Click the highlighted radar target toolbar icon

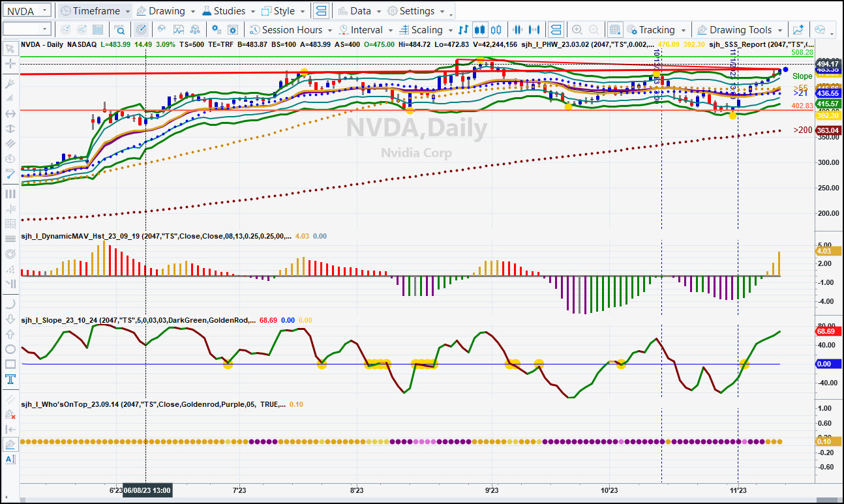coord(142,30)
